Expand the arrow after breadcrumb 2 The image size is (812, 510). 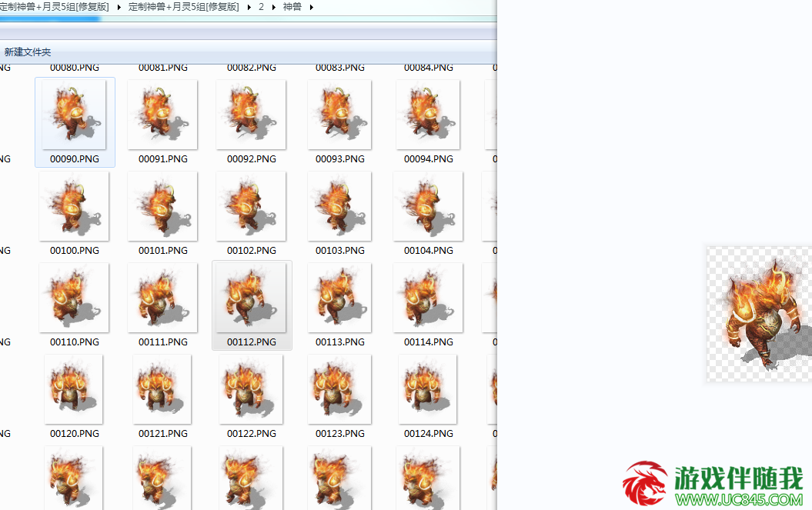(273, 7)
